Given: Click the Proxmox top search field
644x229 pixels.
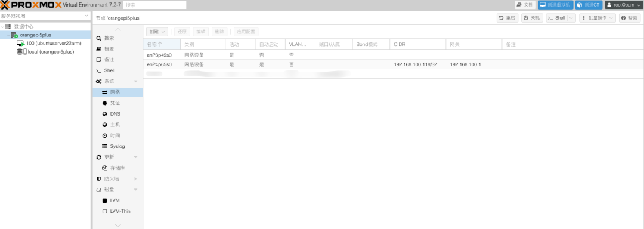Looking at the screenshot, I should (154, 5).
